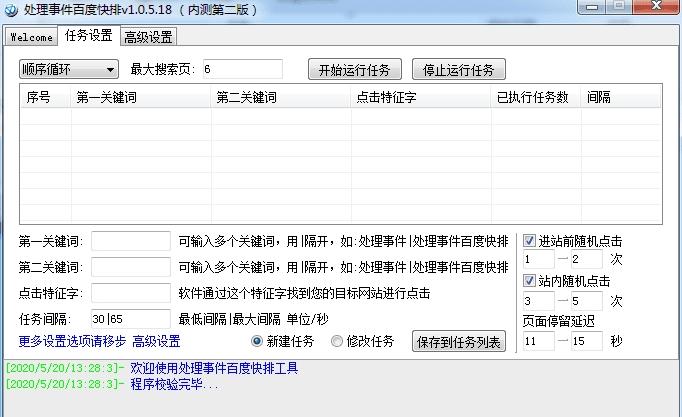Select the 新建任务 radio button

[282, 341]
